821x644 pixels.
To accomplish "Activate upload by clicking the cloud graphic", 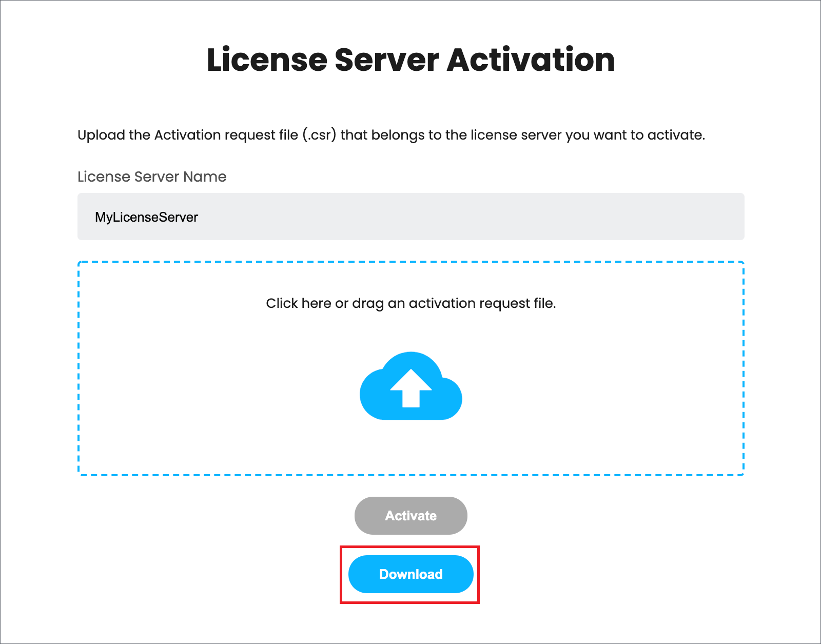I will 411,387.
